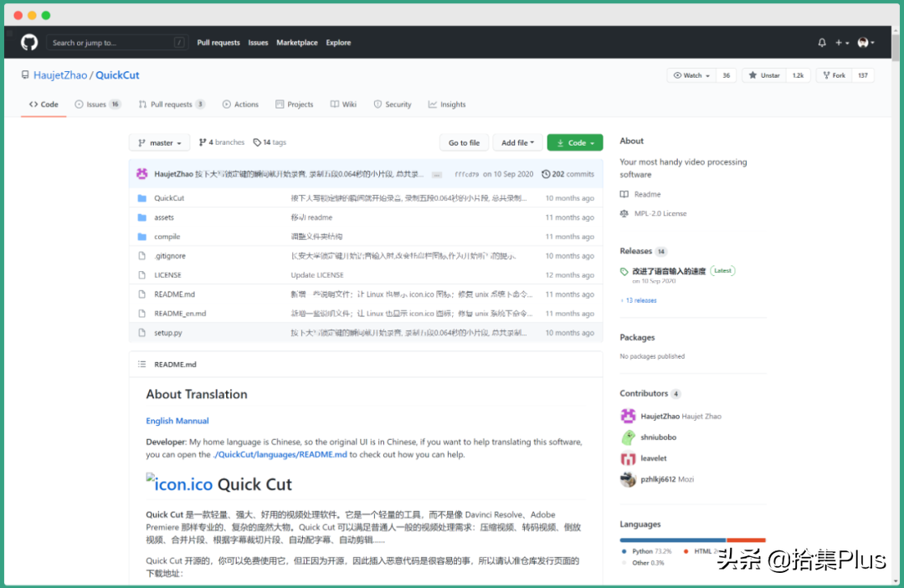Go to Explore
The image size is (904, 588).
338,43
